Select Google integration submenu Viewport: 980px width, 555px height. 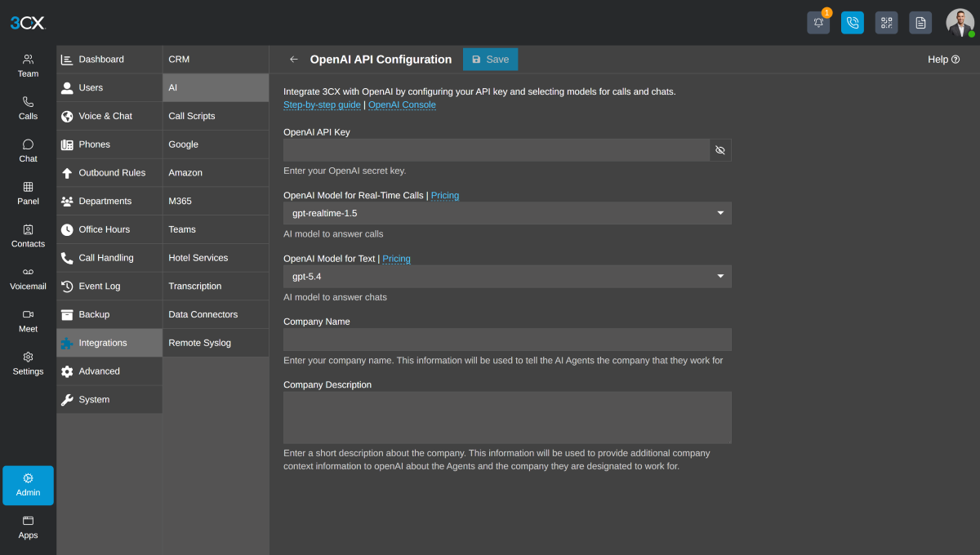click(216, 144)
